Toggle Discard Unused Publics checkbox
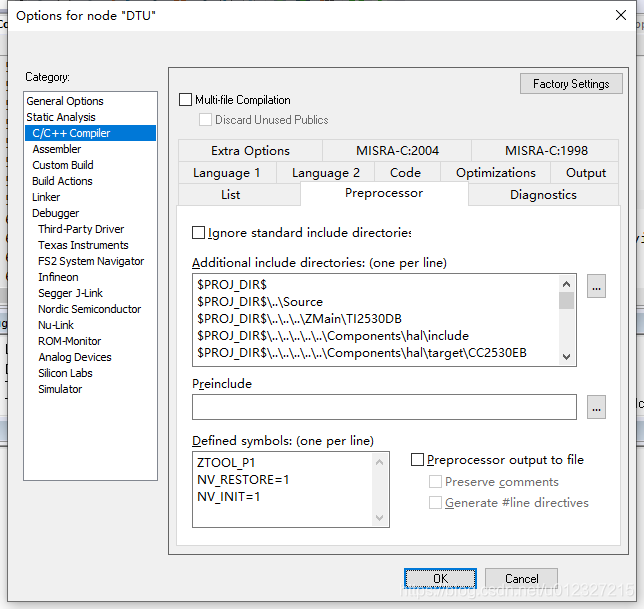Viewport: 644px width, 609px height. pos(205,120)
